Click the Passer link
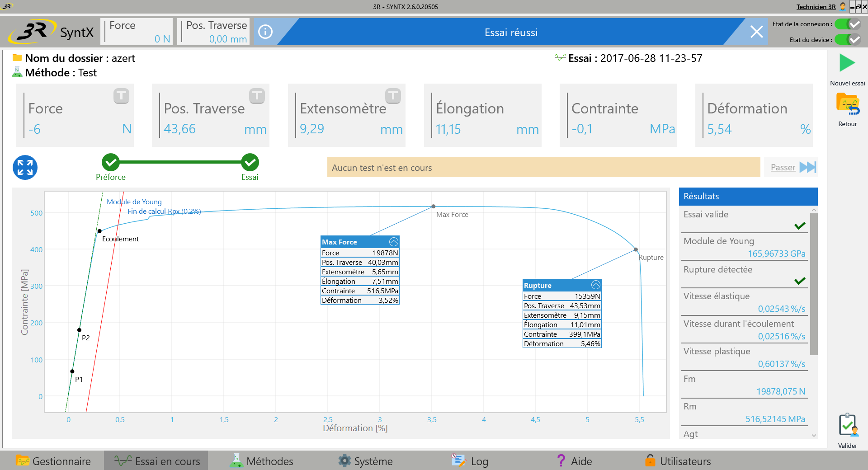Viewport: 868px width, 470px height. [783, 167]
